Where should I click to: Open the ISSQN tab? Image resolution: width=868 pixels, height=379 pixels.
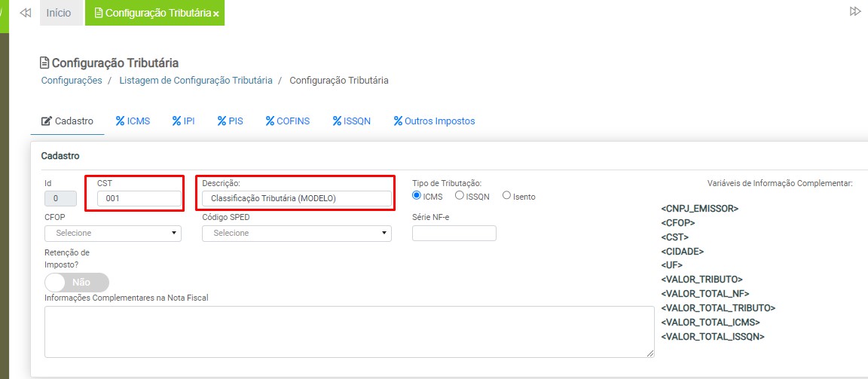click(x=352, y=121)
